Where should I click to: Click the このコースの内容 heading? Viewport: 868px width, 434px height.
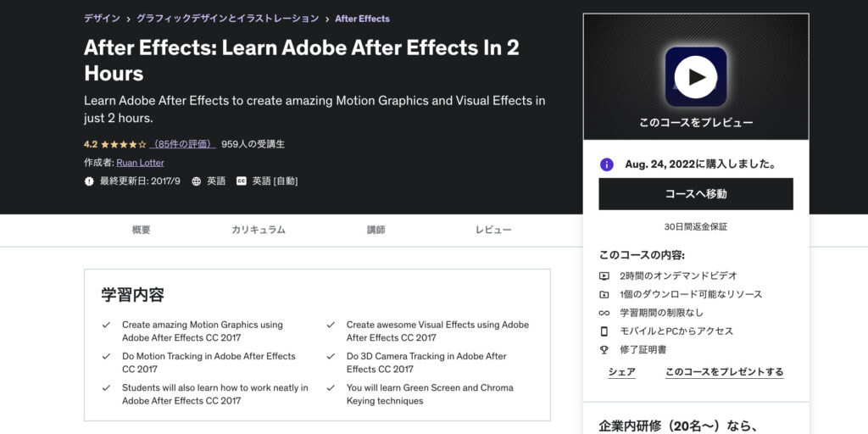[x=643, y=255]
